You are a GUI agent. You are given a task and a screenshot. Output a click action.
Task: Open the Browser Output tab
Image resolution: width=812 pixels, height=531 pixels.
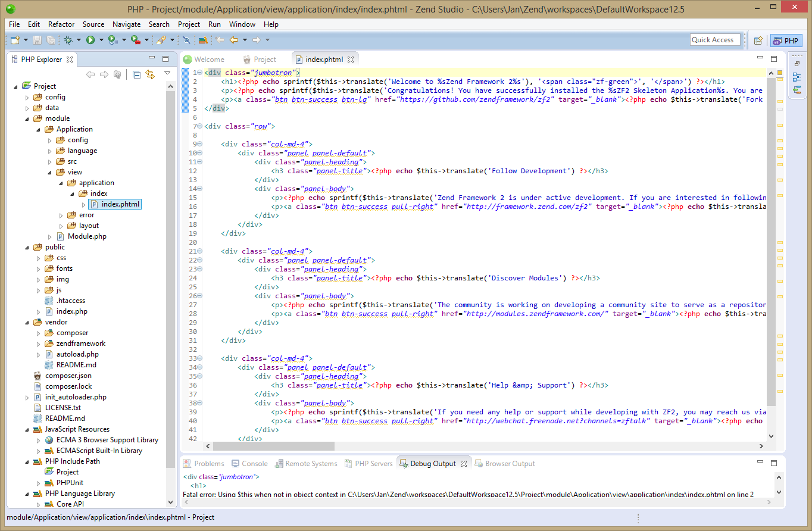(505, 464)
